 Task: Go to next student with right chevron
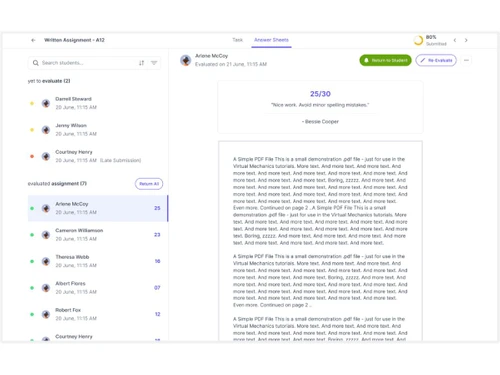(x=466, y=40)
